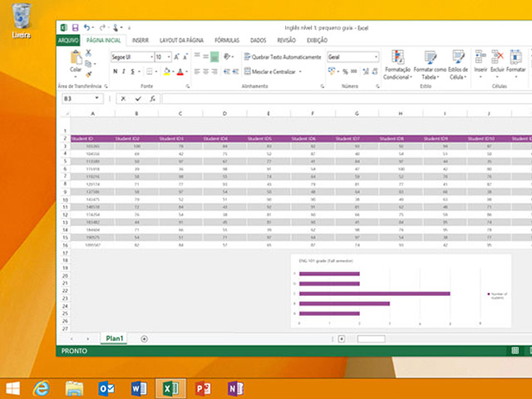Click the Save icon in the quick access toolbar
Screen dimensions: 532x399
click(x=75, y=27)
